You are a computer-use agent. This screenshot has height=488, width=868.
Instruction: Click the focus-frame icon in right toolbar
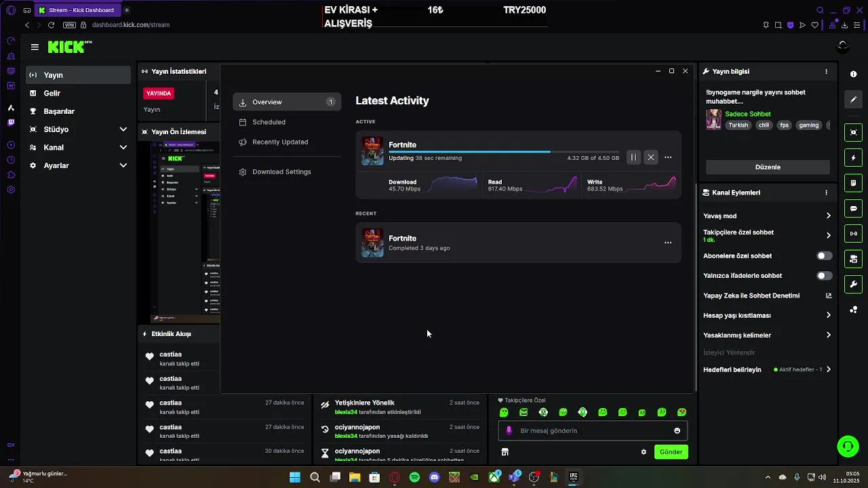854,132
